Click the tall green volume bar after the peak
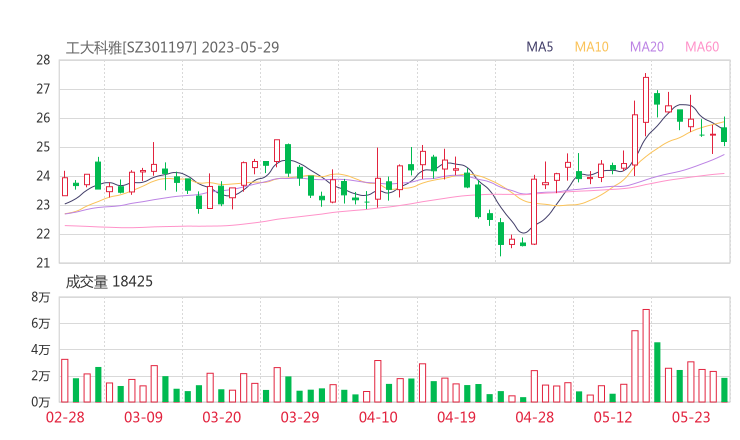The image size is (740, 440). click(657, 372)
